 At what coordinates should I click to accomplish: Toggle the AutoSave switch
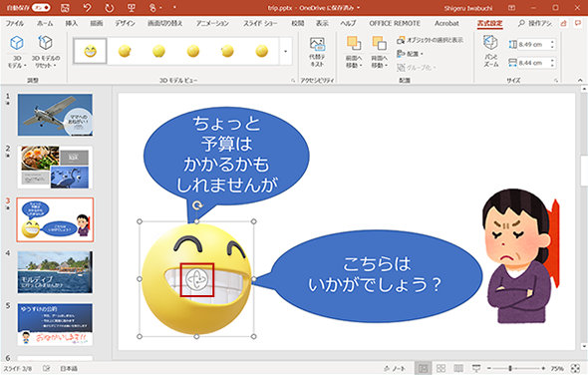(x=41, y=7)
